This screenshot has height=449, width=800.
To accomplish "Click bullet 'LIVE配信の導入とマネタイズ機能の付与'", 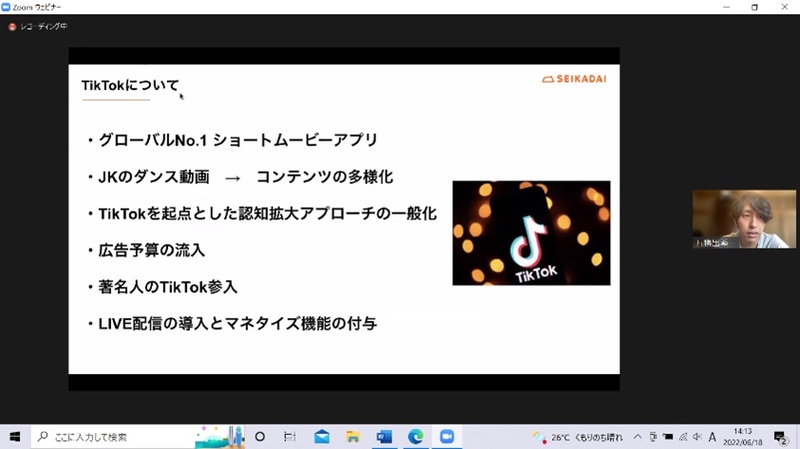I will tap(237, 323).
